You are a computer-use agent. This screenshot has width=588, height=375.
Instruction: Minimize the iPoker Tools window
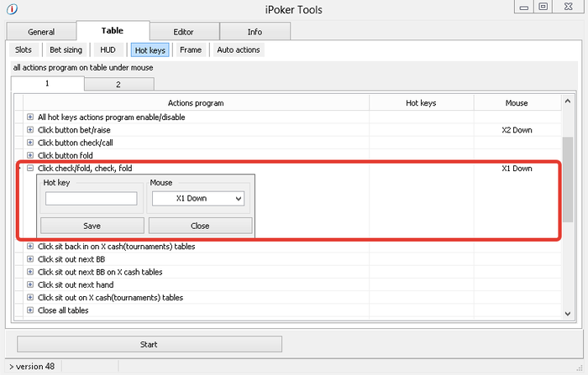coord(524,7)
